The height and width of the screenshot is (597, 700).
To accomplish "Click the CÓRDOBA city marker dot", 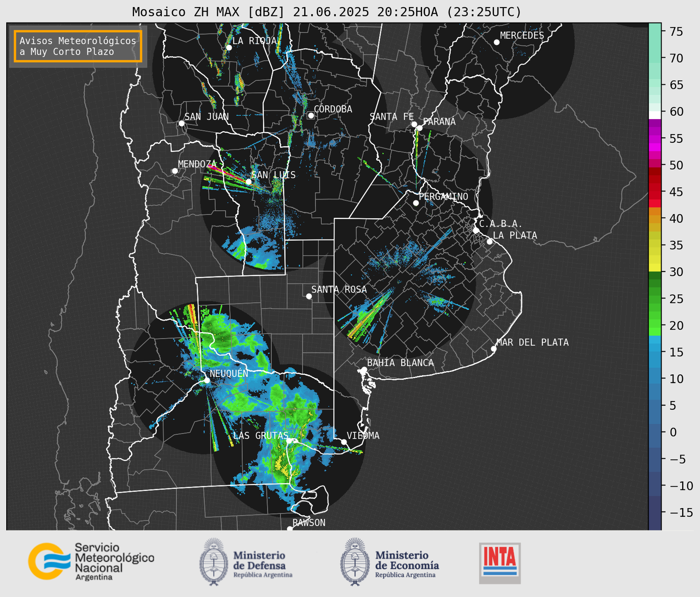I will (311, 115).
